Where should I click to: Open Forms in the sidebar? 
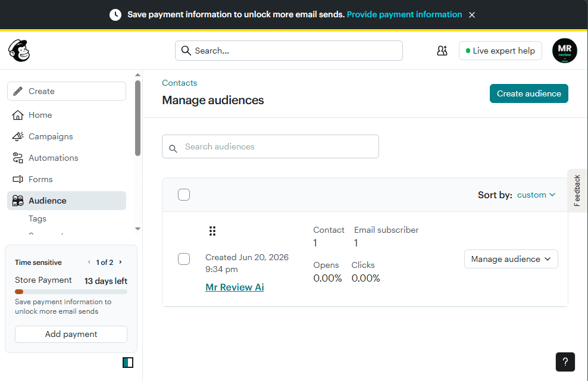[67, 179]
